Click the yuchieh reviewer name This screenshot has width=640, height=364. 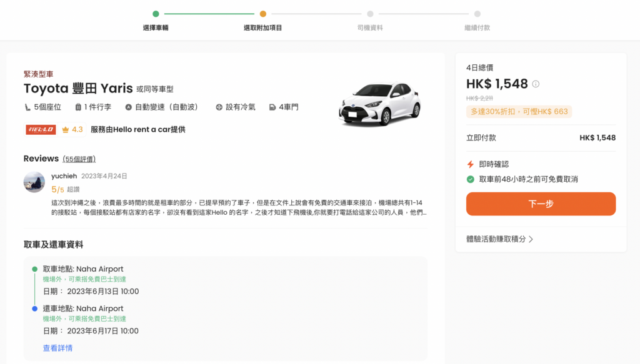coord(64,176)
